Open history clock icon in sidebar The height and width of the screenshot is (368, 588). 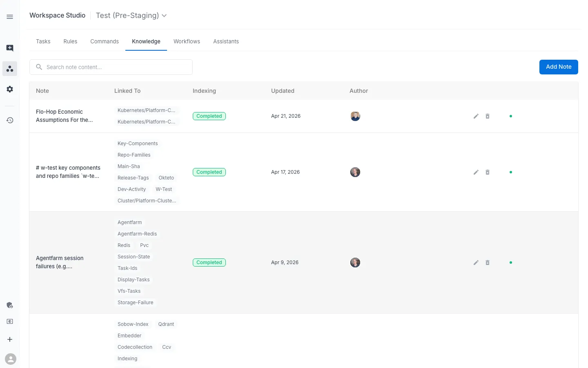coord(10,120)
